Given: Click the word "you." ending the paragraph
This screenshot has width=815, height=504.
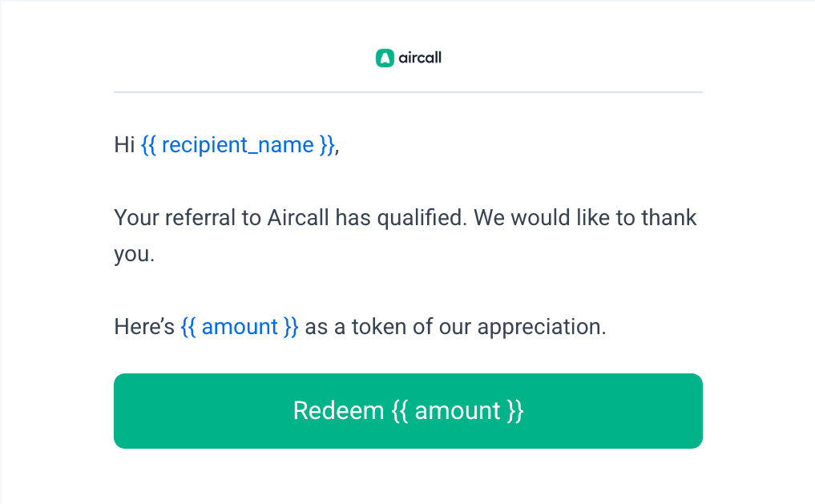Looking at the screenshot, I should tap(133, 255).
